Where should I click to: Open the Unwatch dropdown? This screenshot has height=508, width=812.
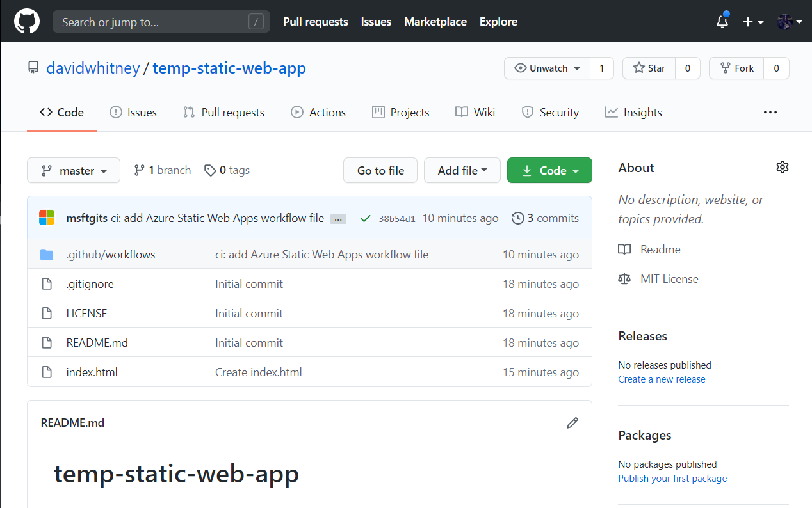(x=548, y=68)
